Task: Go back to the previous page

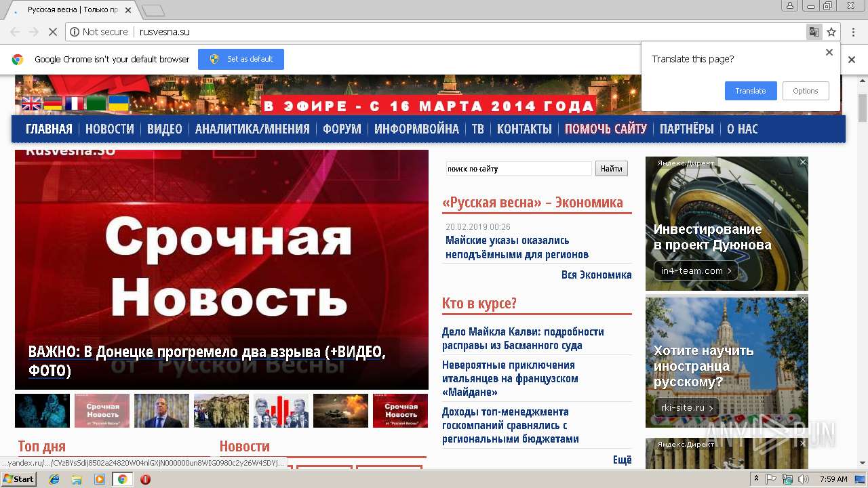Action: coord(15,32)
